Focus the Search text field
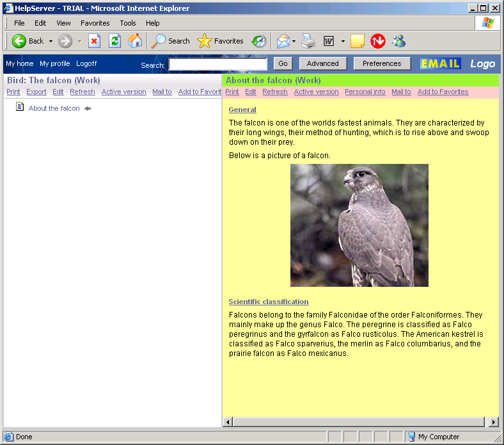The image size is (504, 445). [218, 64]
